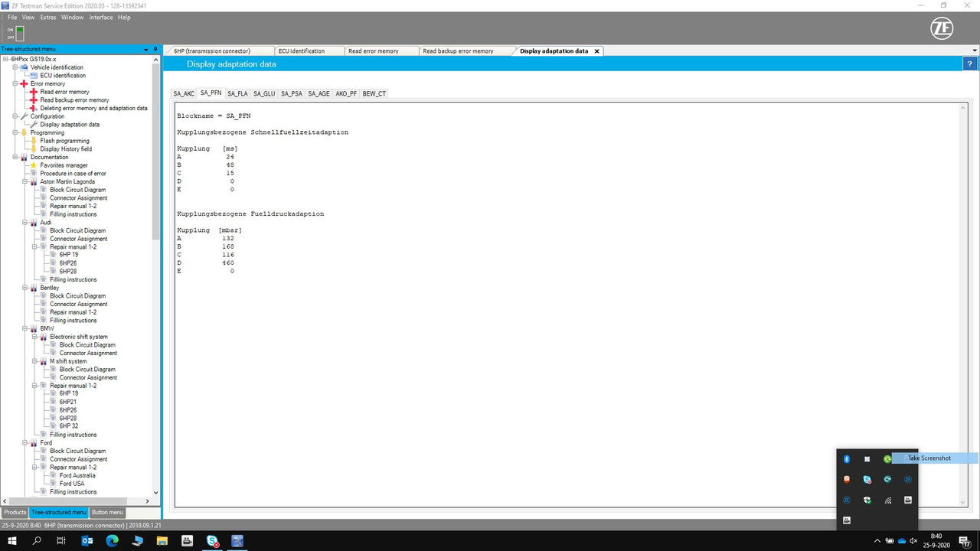
Task: Click the ZF logo in the window corner
Action: pyautogui.click(x=941, y=28)
